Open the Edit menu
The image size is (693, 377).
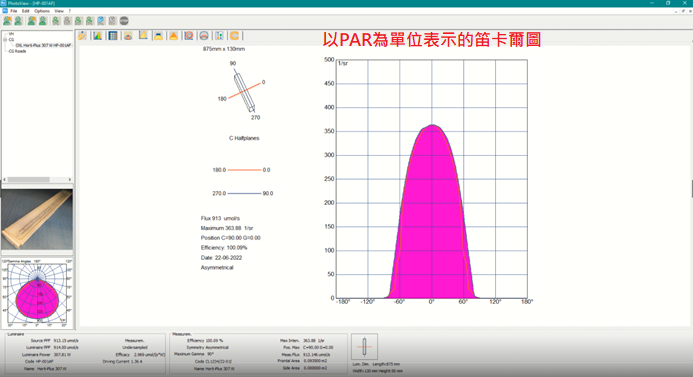coord(26,11)
